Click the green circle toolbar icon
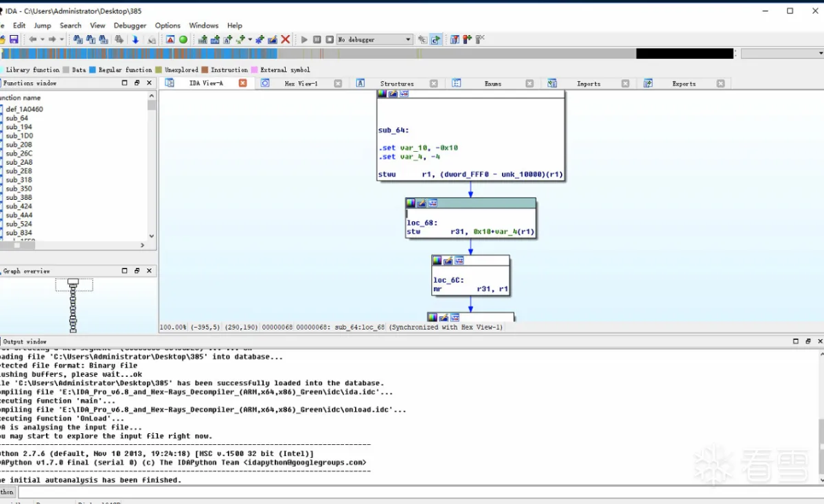The height and width of the screenshot is (504, 824). click(x=183, y=40)
